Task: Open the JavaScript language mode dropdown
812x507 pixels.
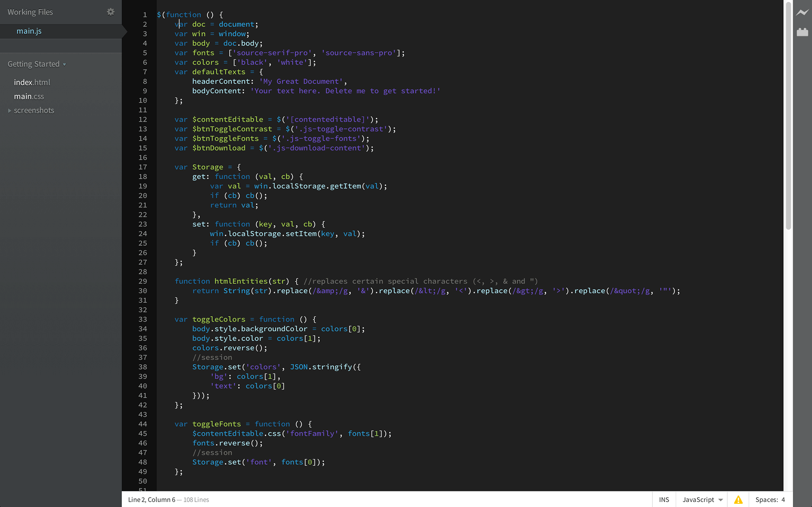Action: click(x=702, y=500)
